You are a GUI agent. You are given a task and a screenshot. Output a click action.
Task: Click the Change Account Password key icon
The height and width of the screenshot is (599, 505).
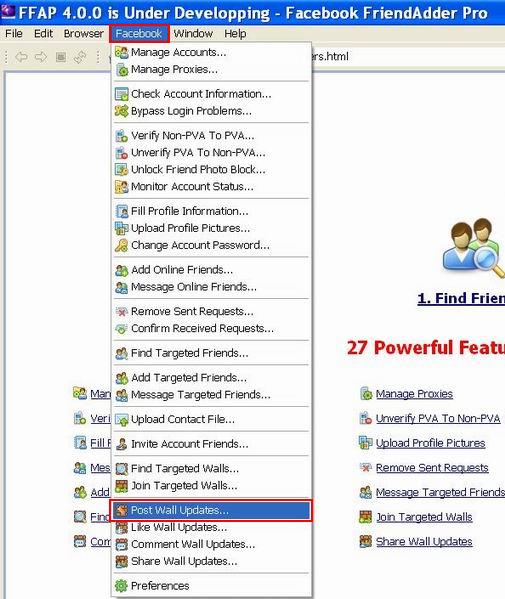[121, 245]
